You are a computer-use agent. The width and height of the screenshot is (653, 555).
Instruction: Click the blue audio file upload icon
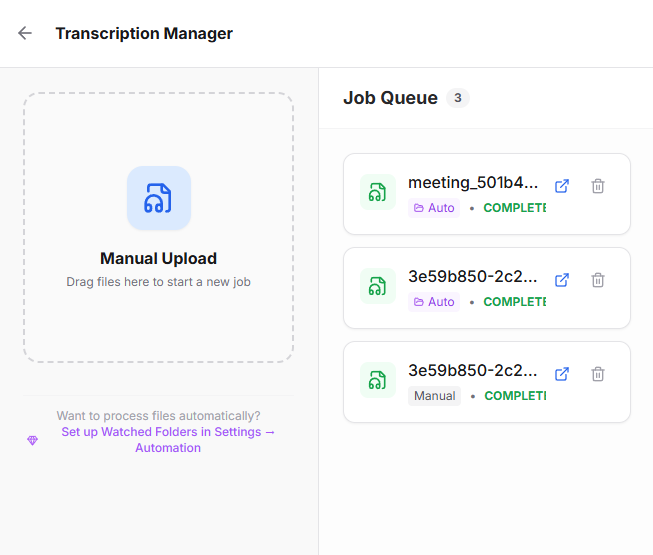pos(159,198)
